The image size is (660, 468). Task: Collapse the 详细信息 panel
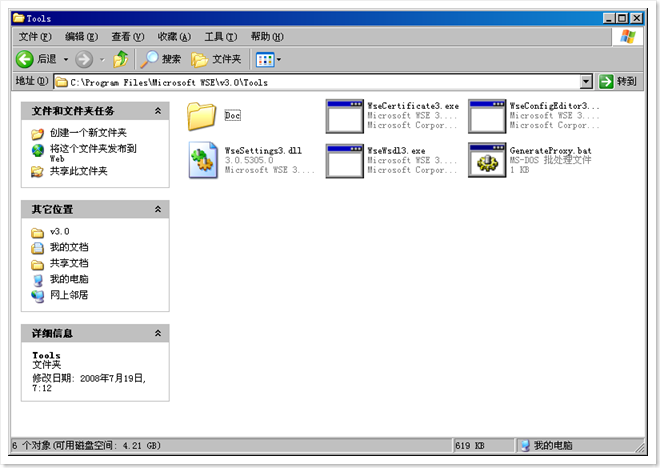coord(158,333)
